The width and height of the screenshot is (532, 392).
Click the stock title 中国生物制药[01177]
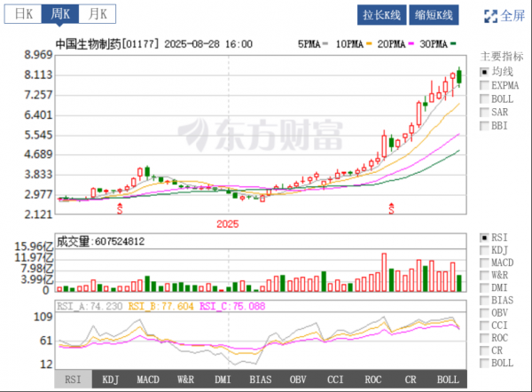coord(107,44)
